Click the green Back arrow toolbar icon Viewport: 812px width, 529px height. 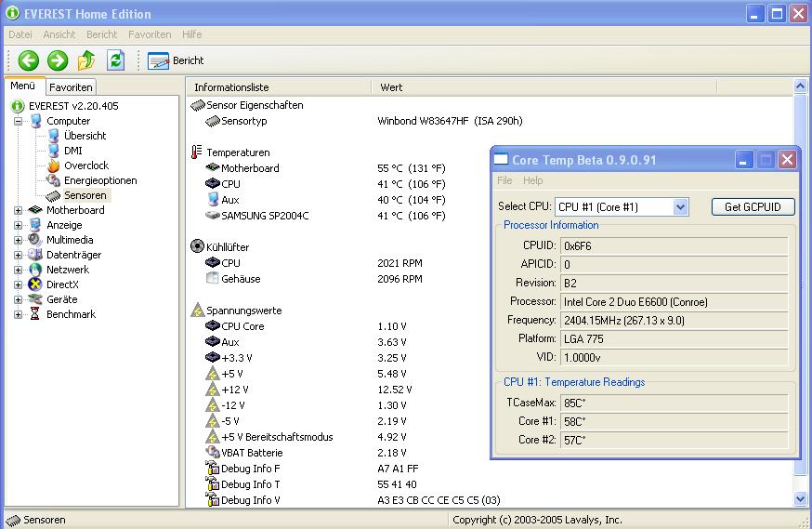pos(29,60)
